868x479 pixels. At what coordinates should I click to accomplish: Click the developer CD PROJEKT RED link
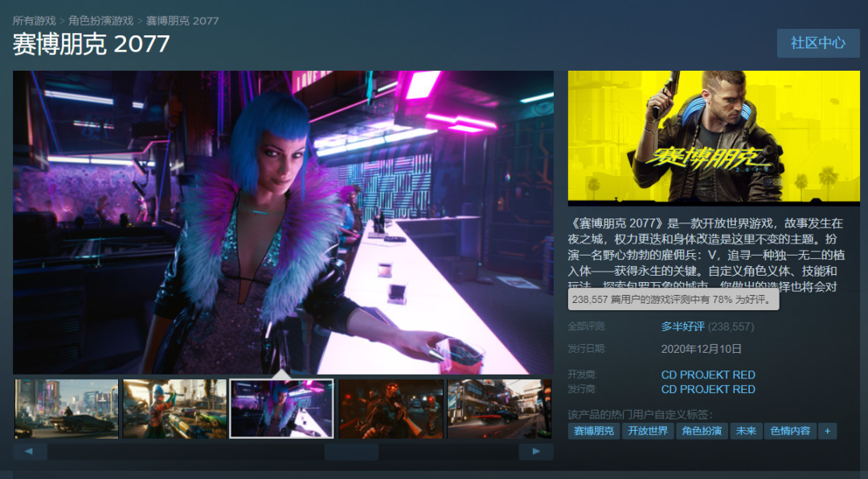[x=708, y=375]
